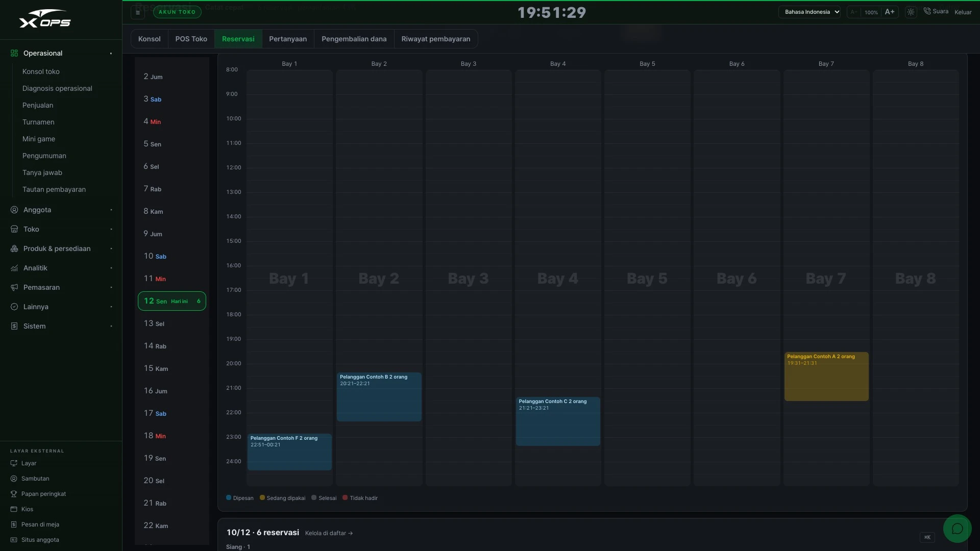The height and width of the screenshot is (551, 980).
Task: Expand the Analitik menu section
Action: click(61, 268)
